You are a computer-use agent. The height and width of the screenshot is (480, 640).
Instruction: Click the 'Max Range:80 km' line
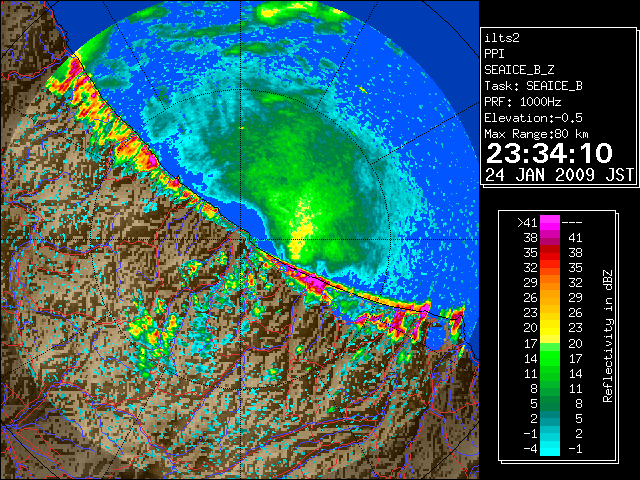[x=536, y=134]
